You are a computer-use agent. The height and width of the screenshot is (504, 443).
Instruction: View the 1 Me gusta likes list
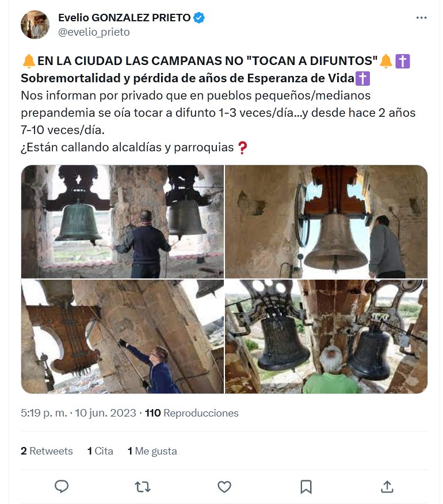tap(152, 451)
